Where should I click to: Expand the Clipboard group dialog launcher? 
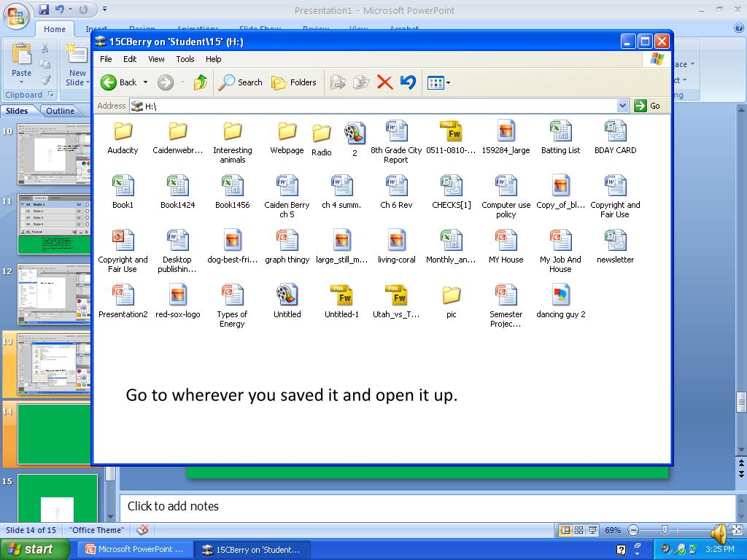pyautogui.click(x=50, y=95)
